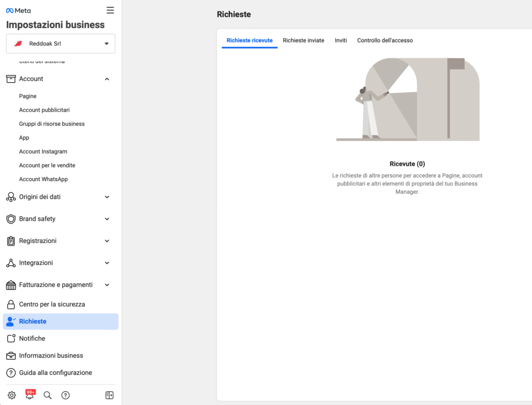Open Reddoak Srl business account dropdown

61,44
